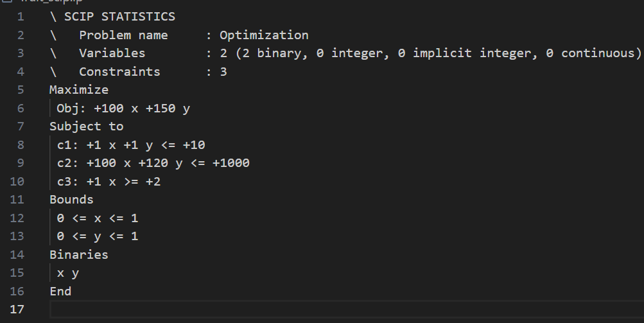Viewport: 644px width, 323px height.
Task: Click the 'x y' binaries line
Action: 68,274
